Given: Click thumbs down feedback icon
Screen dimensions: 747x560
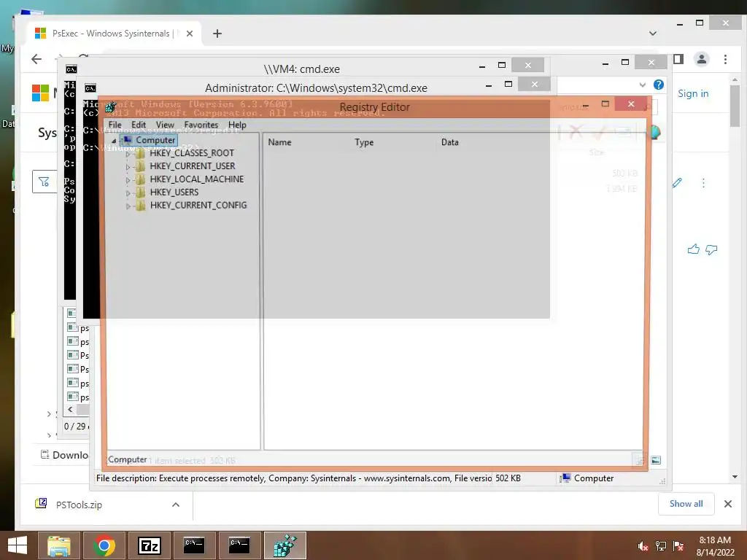Looking at the screenshot, I should pos(711,249).
